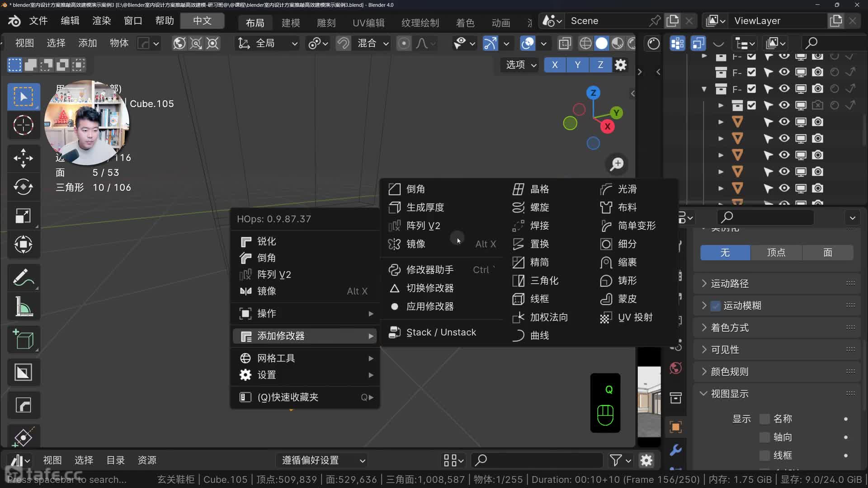868x488 pixels.
Task: Activate the 3D Cursor tool
Action: coord(23,125)
